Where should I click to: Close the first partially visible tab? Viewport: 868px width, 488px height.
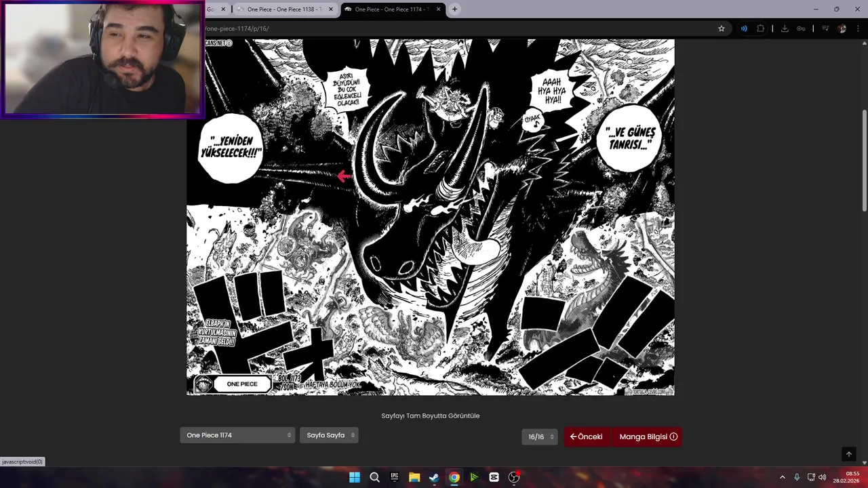[x=223, y=9]
